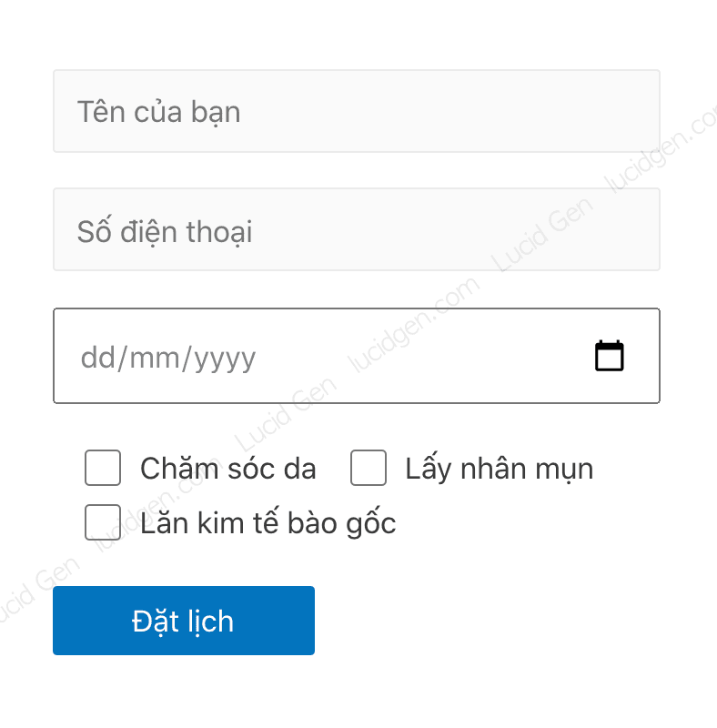Tick the "Lấy nhân mụn" checkbox

pos(369,468)
